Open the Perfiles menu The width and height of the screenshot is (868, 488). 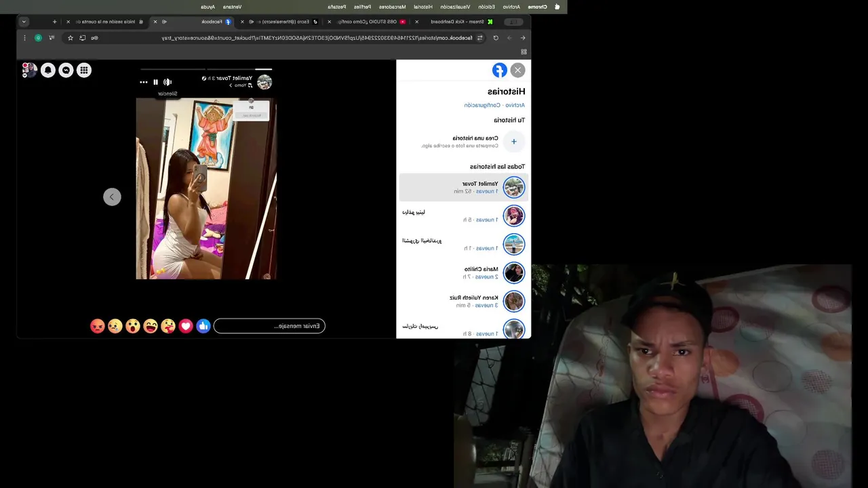362,7
